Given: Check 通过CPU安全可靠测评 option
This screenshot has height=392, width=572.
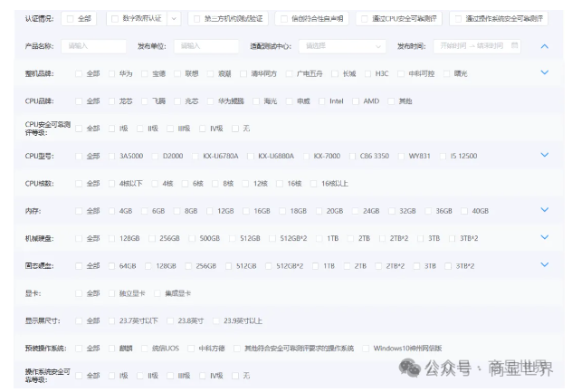Looking at the screenshot, I should pyautogui.click(x=365, y=19).
